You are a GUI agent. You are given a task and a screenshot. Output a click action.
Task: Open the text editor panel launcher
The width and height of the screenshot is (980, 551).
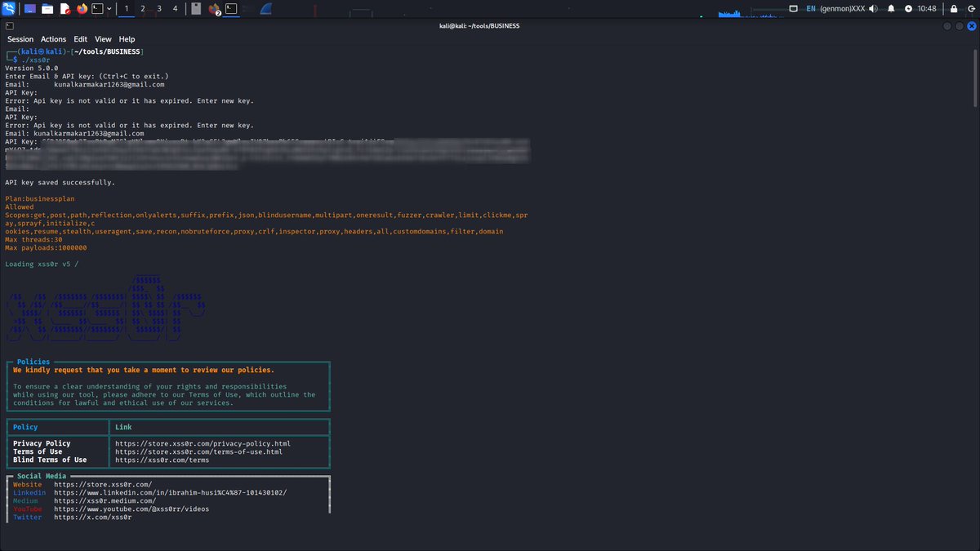[x=65, y=9]
